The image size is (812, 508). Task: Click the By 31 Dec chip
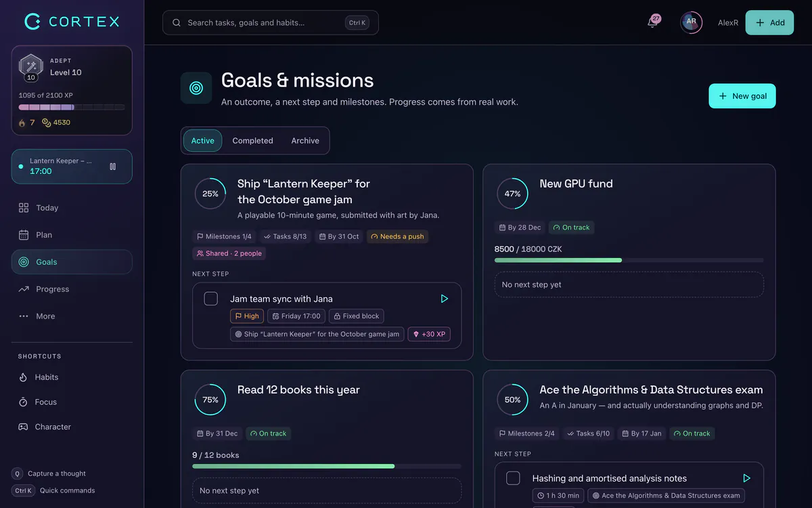217,433
